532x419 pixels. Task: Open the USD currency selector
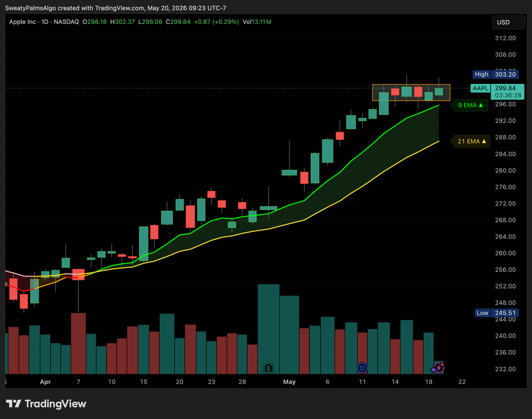(x=508, y=22)
